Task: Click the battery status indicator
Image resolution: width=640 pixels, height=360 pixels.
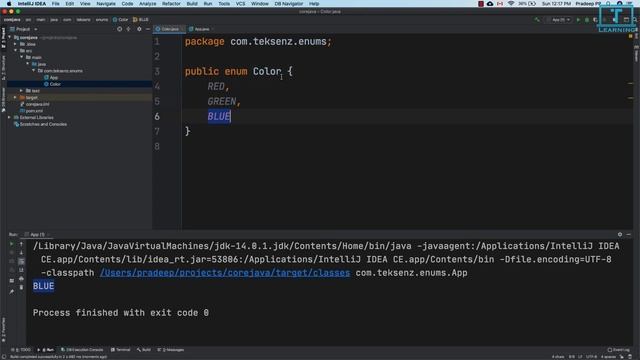Action: [x=532, y=4]
